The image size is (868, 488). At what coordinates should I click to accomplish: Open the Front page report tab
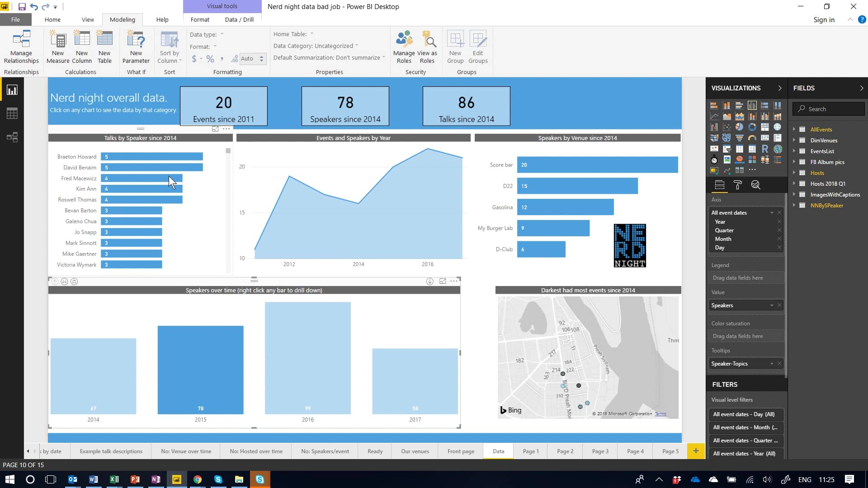460,451
